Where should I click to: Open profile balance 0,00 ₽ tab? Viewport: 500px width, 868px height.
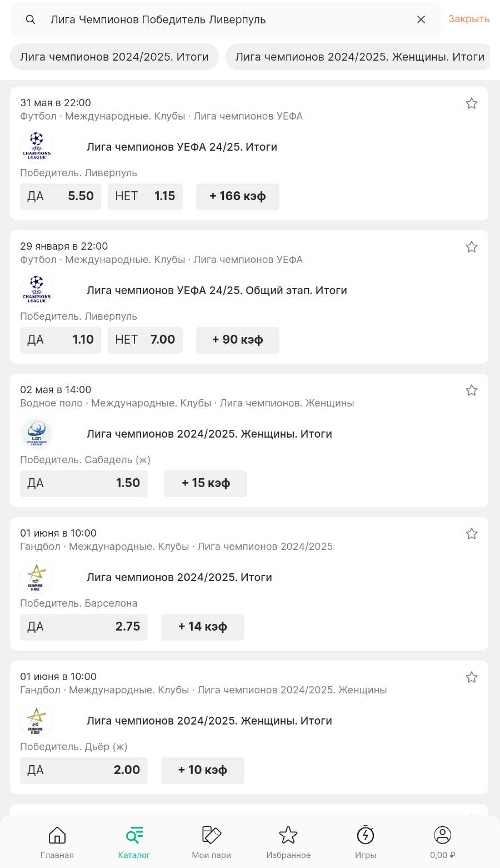pyautogui.click(x=443, y=841)
